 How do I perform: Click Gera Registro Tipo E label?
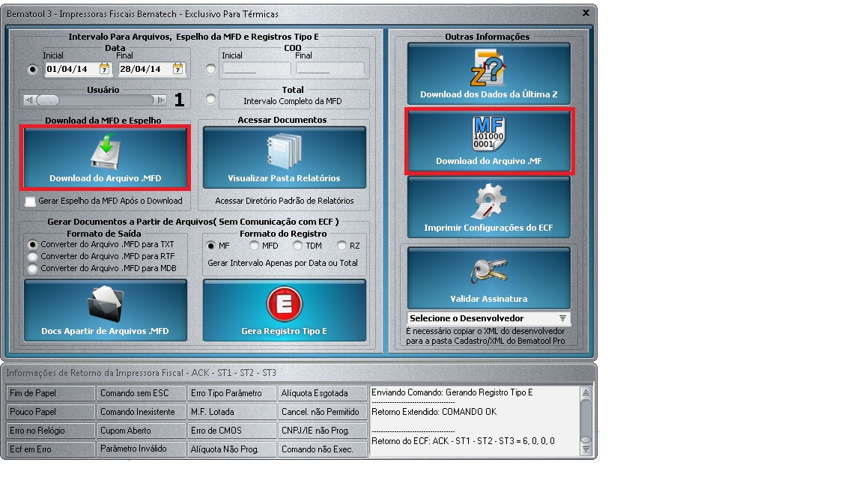pyautogui.click(x=285, y=331)
